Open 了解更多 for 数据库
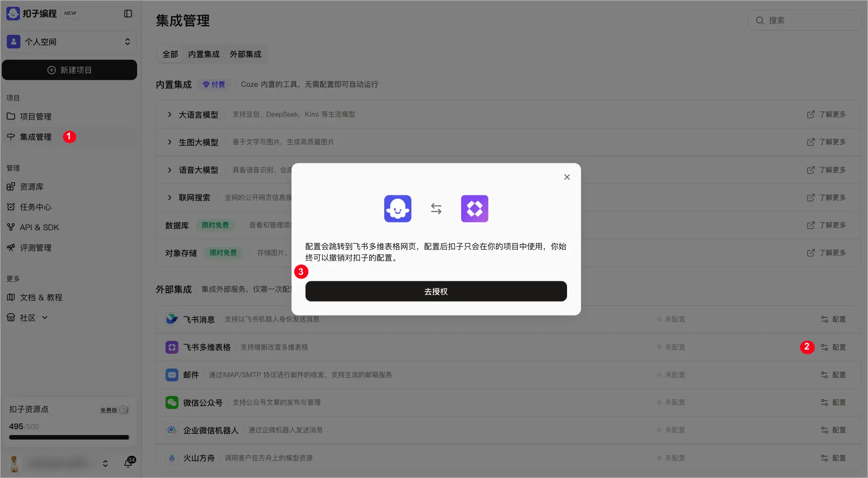The image size is (868, 478). pos(826,225)
